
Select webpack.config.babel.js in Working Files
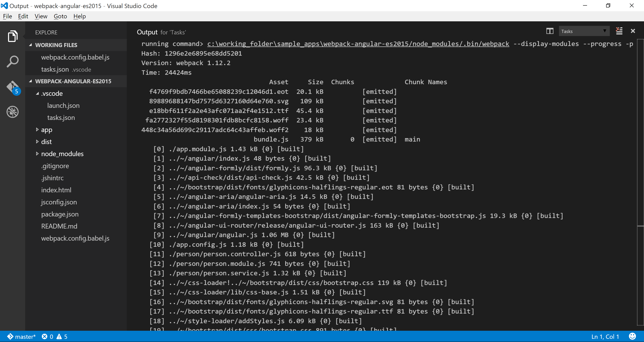[x=75, y=57]
